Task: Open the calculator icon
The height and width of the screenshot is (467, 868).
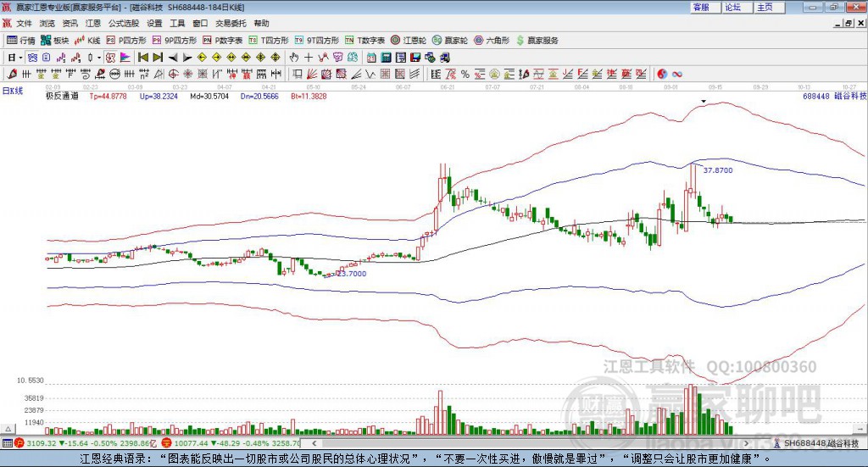Action: click(x=386, y=58)
